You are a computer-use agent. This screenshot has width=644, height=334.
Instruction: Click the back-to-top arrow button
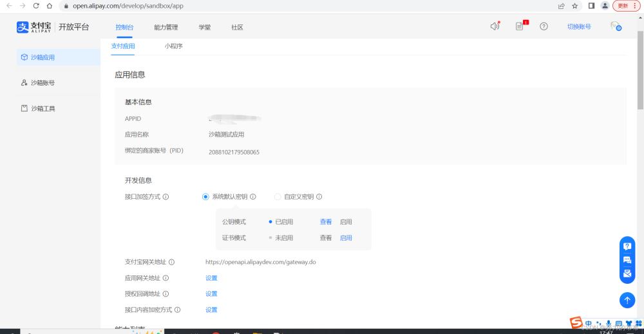627,300
